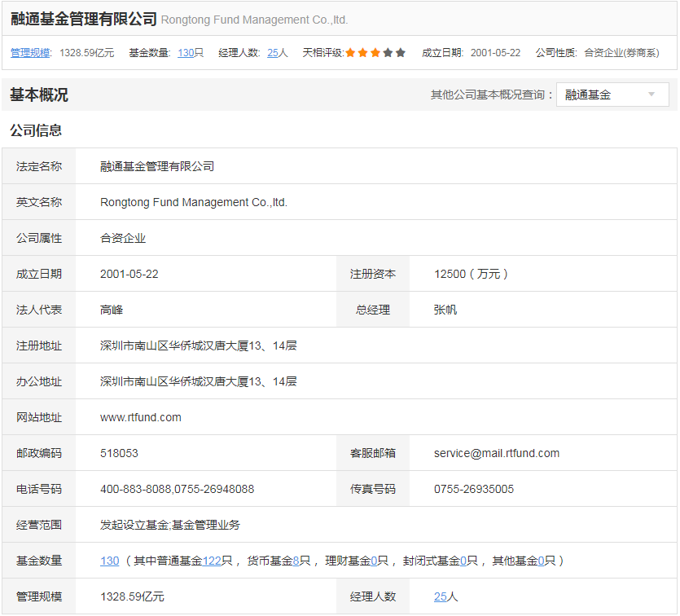Click the 其他基金 count link 0
The image size is (680, 616).
click(541, 561)
